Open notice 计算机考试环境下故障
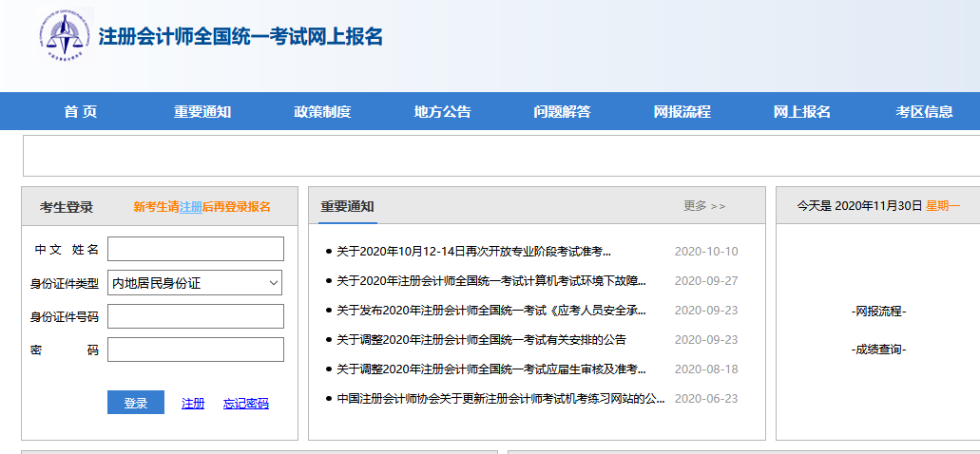The height and width of the screenshot is (454, 980). coord(491,281)
